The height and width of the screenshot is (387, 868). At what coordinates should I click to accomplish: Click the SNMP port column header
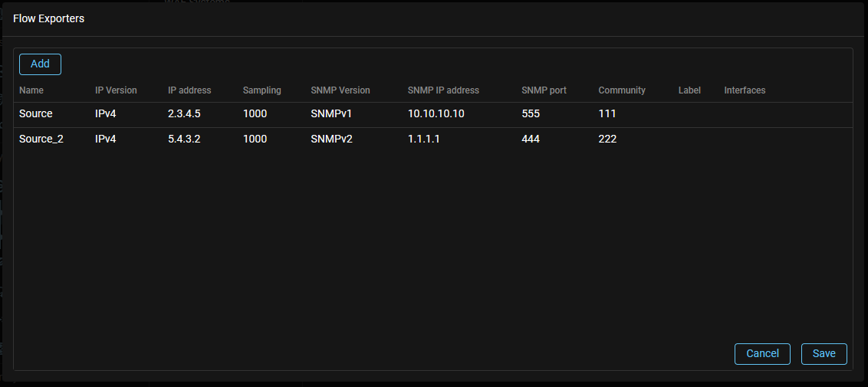point(544,90)
